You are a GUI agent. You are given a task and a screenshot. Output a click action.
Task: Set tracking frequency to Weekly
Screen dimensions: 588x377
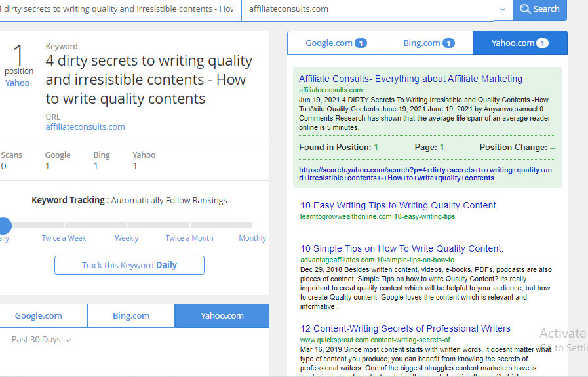(127, 238)
